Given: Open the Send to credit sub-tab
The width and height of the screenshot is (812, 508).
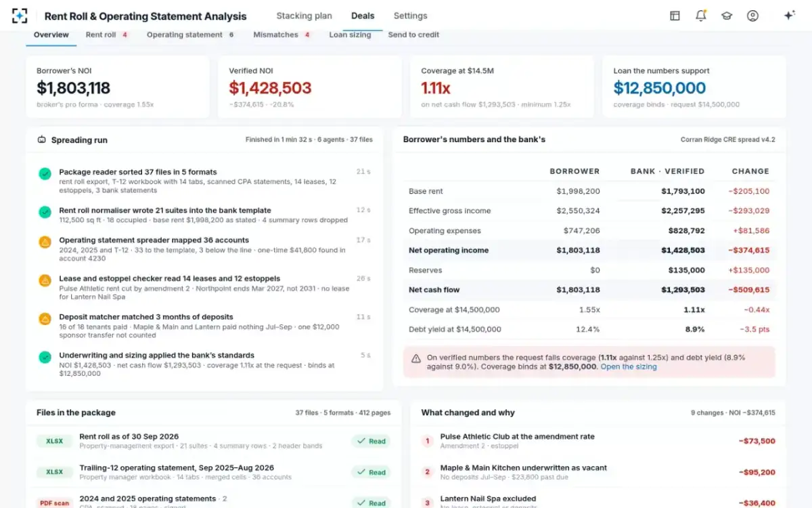Looking at the screenshot, I should coord(413,35).
